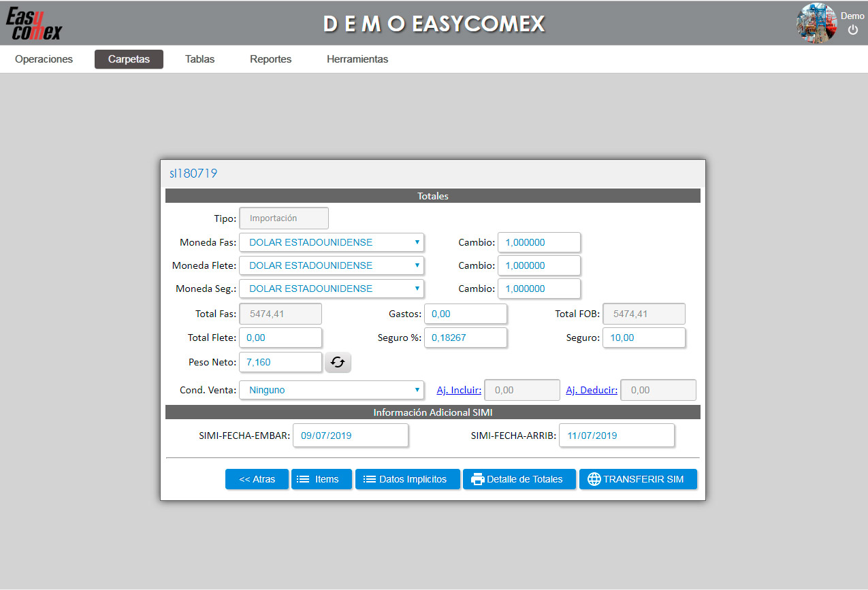Click the Total Fas field
Screen dimensions: 868x590
coord(280,314)
